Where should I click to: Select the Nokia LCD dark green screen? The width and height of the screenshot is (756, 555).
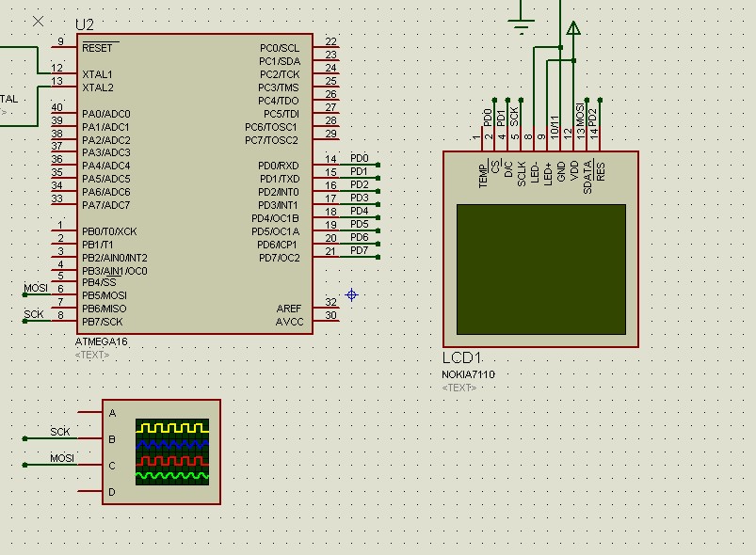pyautogui.click(x=541, y=269)
